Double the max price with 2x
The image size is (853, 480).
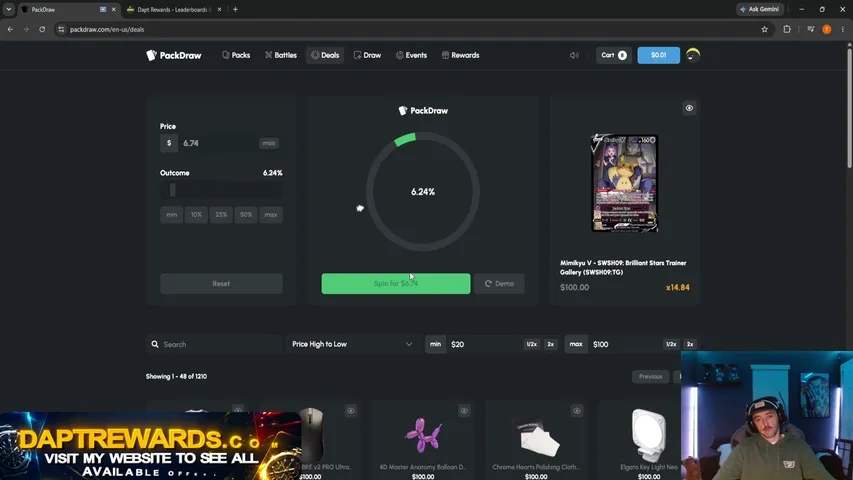pos(690,344)
